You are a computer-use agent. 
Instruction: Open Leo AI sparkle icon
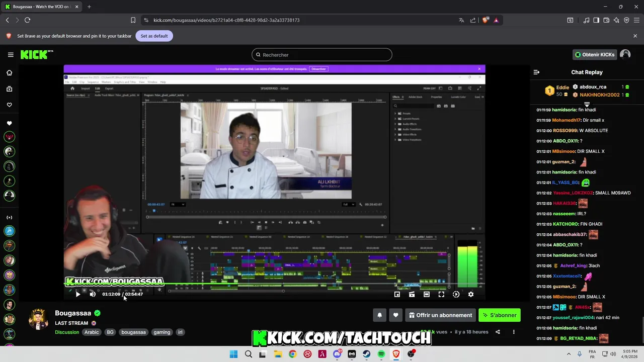[616, 20]
